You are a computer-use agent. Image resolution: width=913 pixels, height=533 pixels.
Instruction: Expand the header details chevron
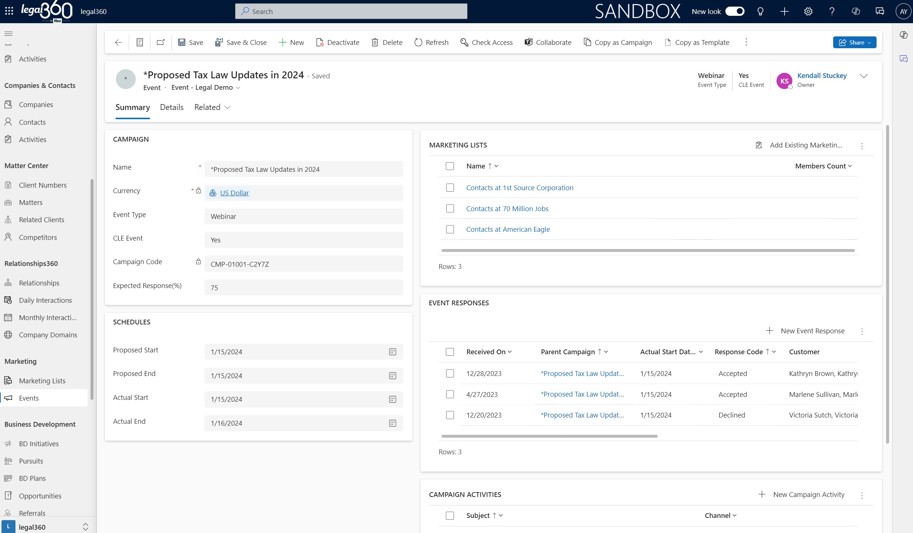coord(864,76)
